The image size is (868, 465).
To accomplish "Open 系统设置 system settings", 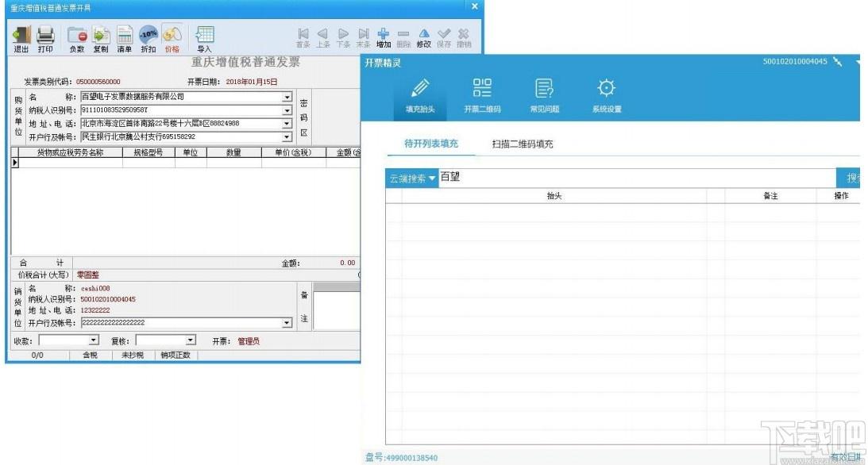I will click(607, 96).
